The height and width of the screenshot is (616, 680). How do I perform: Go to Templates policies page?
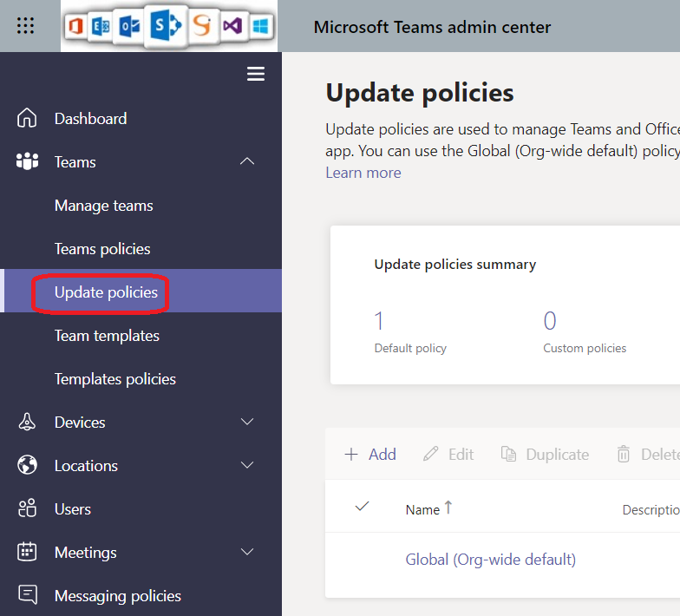(x=114, y=379)
